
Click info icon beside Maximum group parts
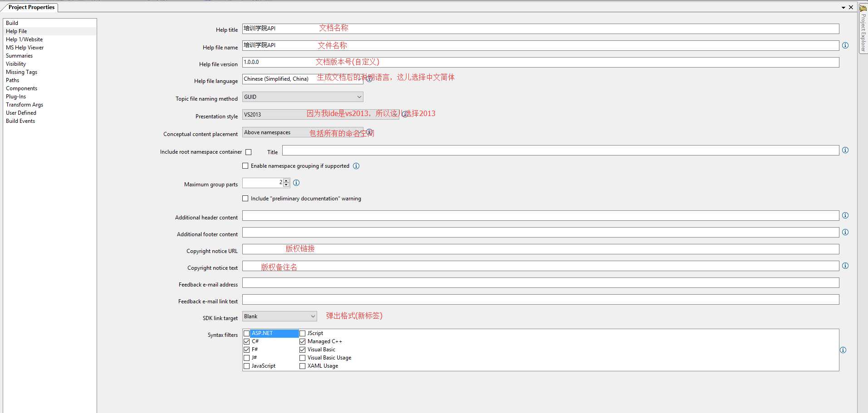(296, 183)
